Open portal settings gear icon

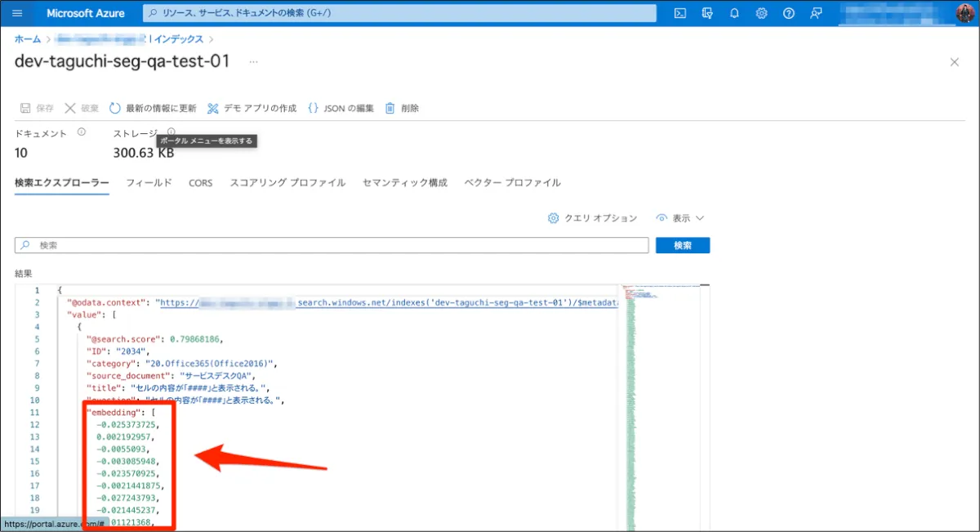761,13
